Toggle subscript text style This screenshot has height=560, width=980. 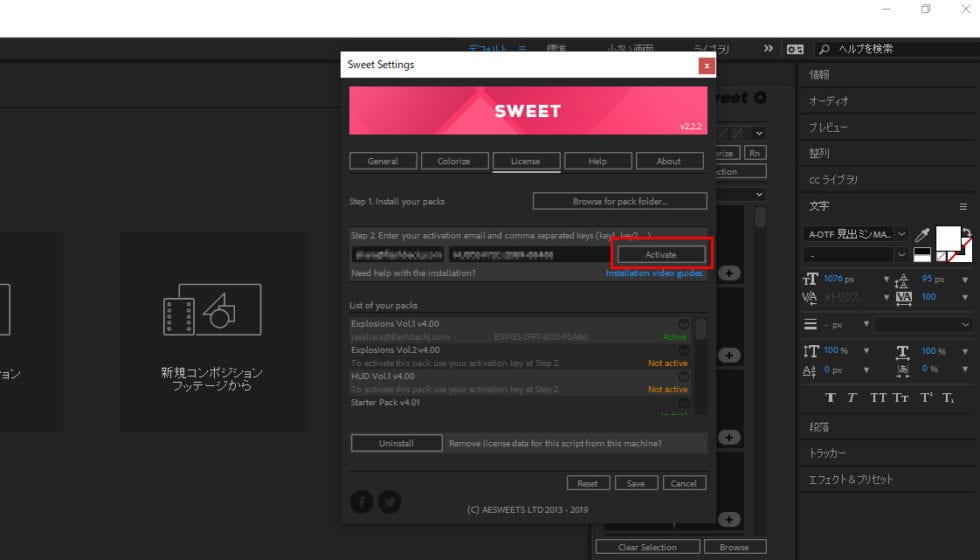(x=948, y=398)
